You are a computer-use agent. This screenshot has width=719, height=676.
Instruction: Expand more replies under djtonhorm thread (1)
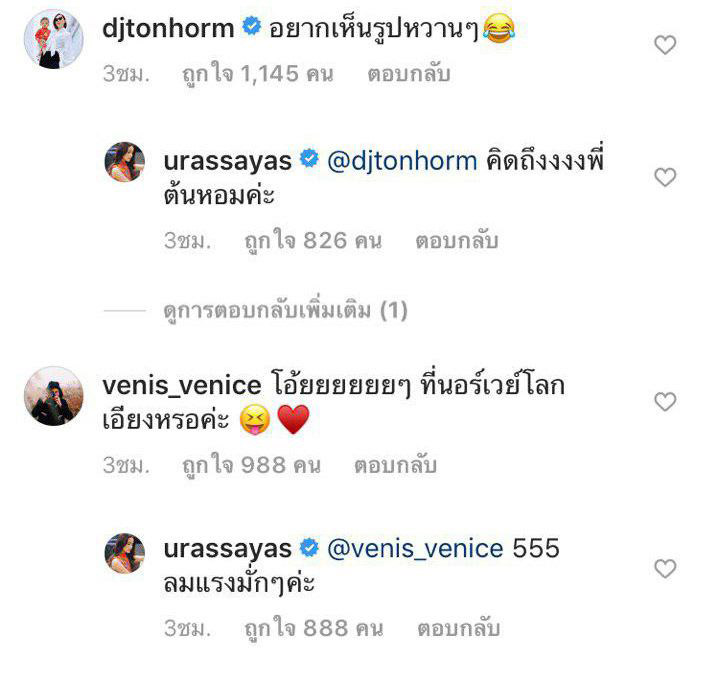[285, 311]
